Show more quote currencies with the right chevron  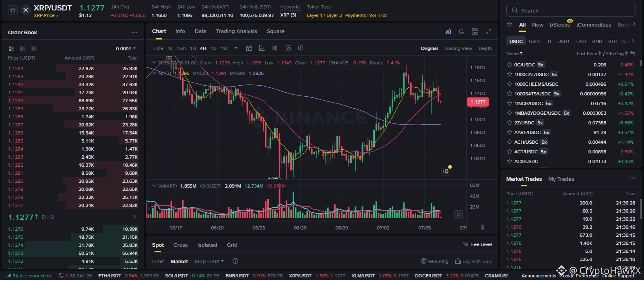point(633,40)
